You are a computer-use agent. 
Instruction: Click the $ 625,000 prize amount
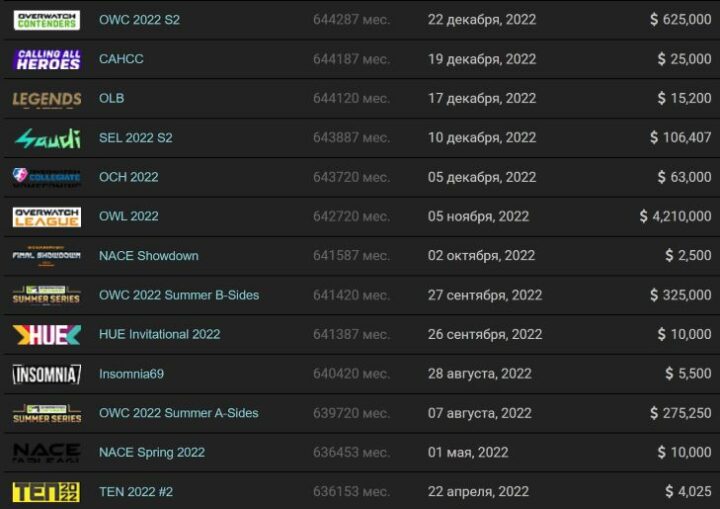pos(681,19)
